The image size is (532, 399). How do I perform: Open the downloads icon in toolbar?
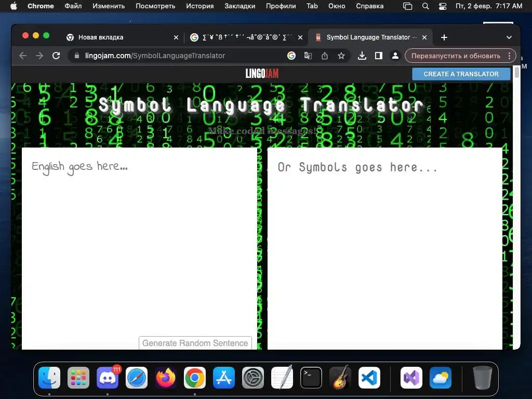tap(362, 56)
